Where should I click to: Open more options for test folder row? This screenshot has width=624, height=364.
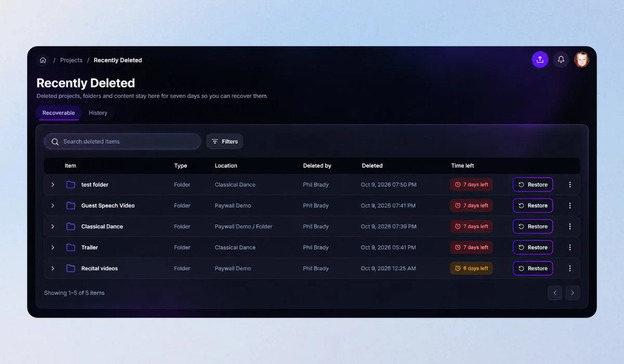[x=570, y=185]
